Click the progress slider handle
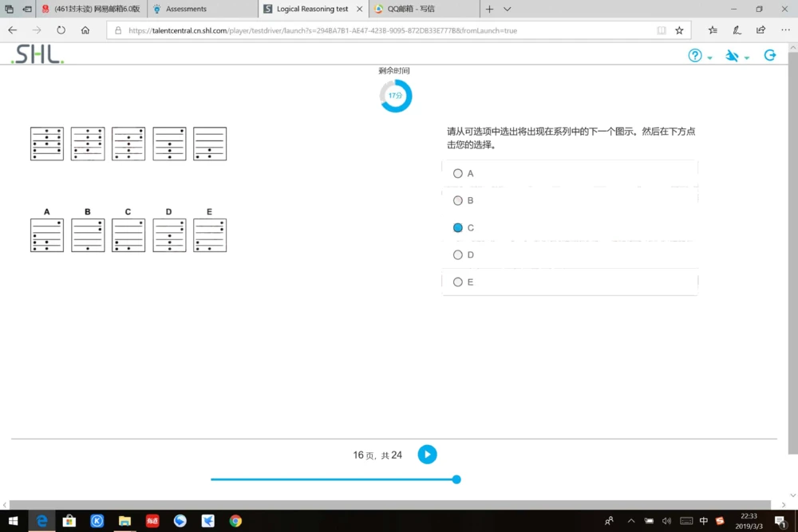798x532 pixels. [456, 479]
